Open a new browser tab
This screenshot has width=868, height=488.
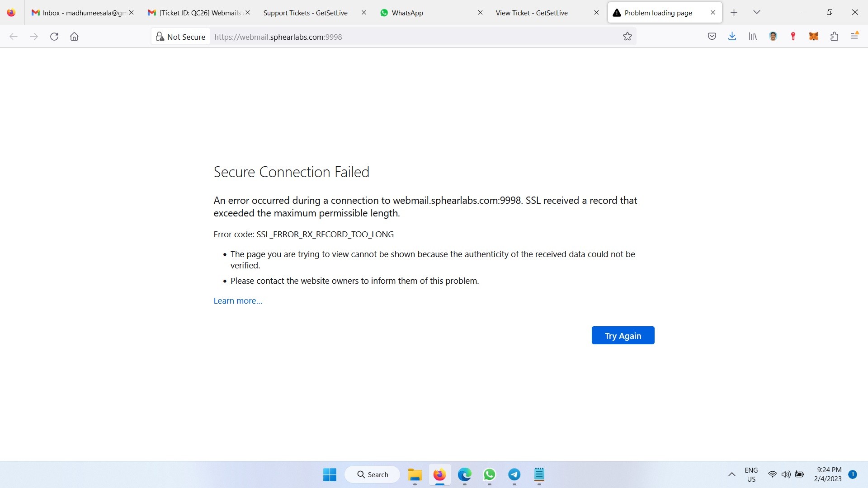(734, 13)
